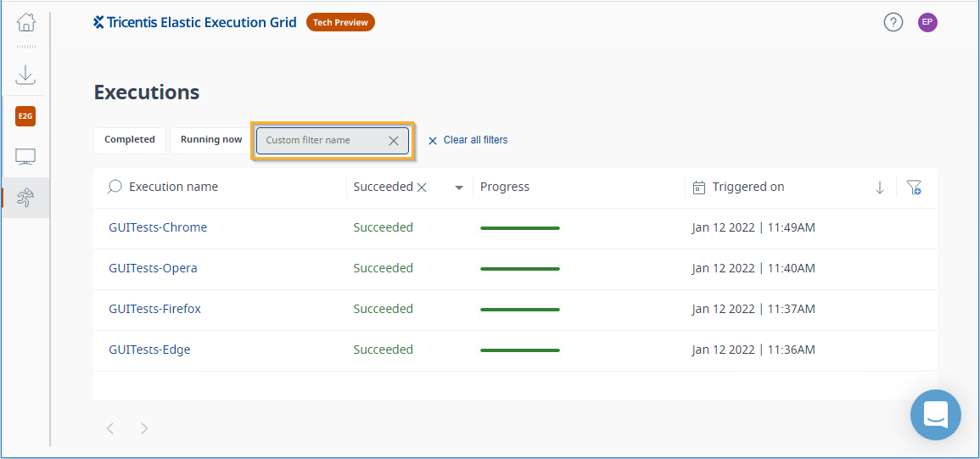Click Succeeded status in GUITests-Edge row
Viewport: 980px width, 459px height.
click(x=384, y=350)
